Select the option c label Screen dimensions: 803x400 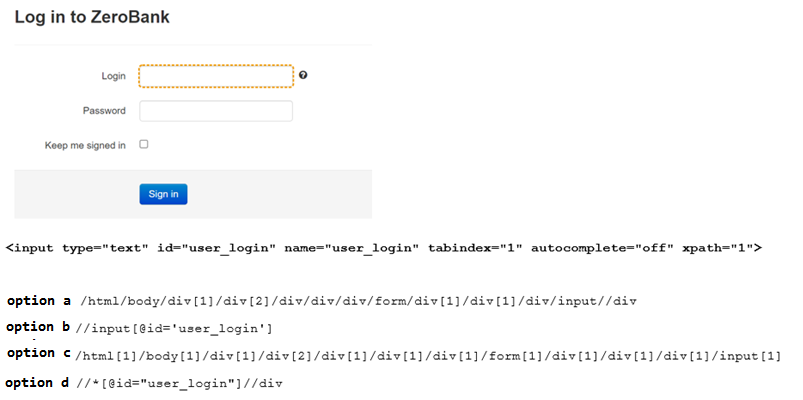click(x=39, y=353)
